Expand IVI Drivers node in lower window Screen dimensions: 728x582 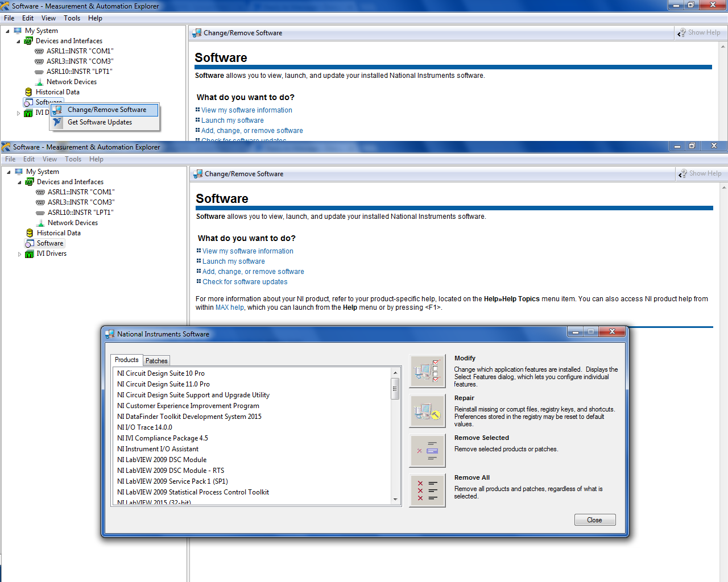(19, 254)
